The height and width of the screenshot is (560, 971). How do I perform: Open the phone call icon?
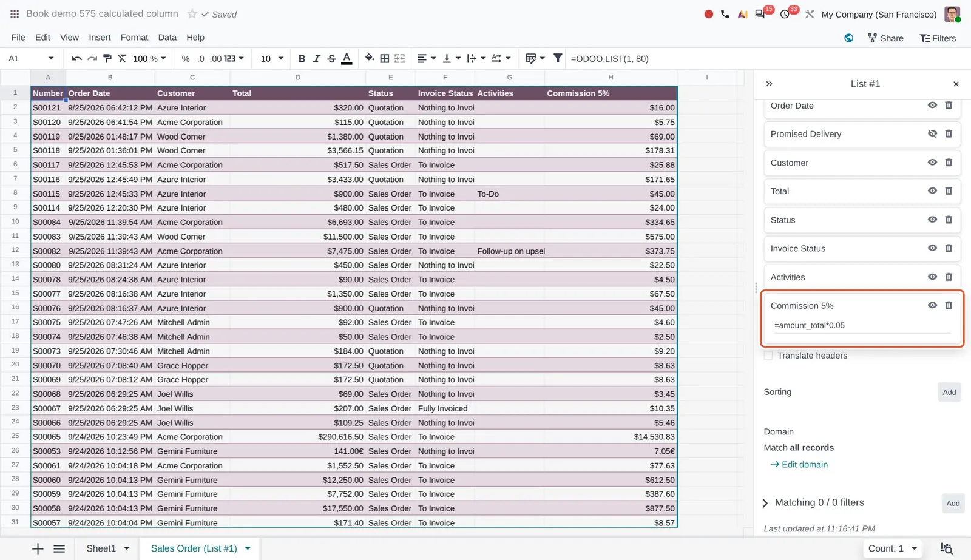(725, 14)
